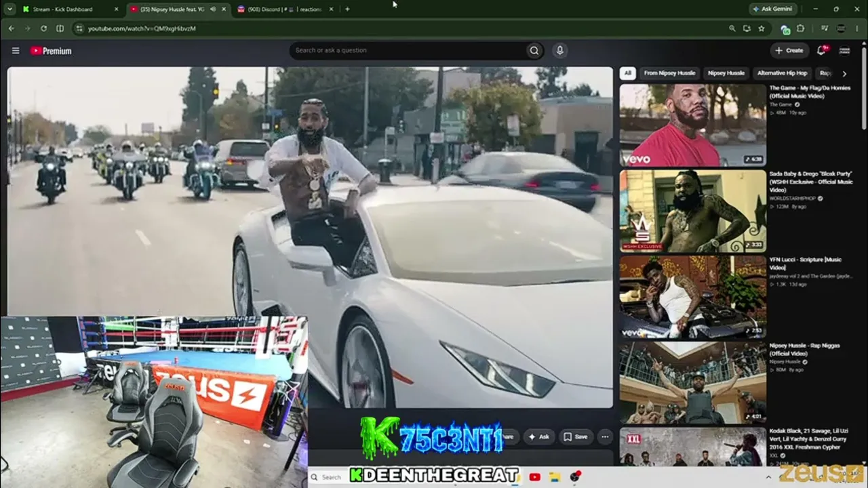Click the install app icon in address bar
This screenshot has height=488, width=868.
[x=747, y=28]
